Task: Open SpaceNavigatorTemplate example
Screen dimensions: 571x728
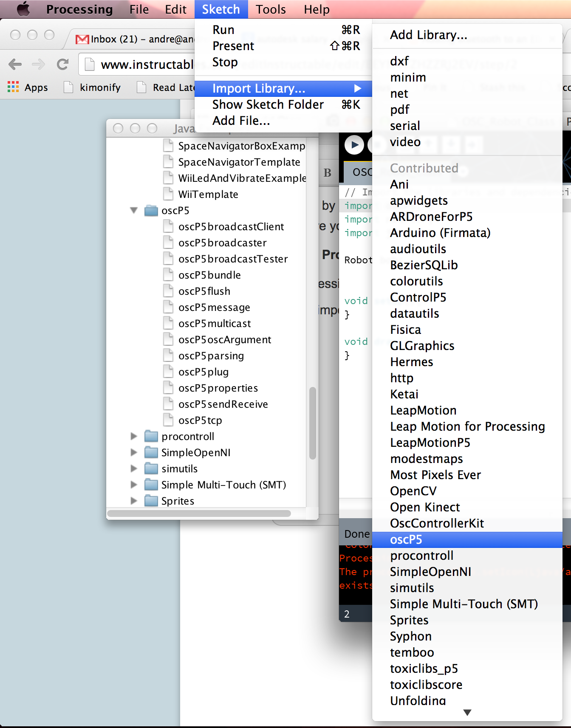Action: click(x=239, y=162)
